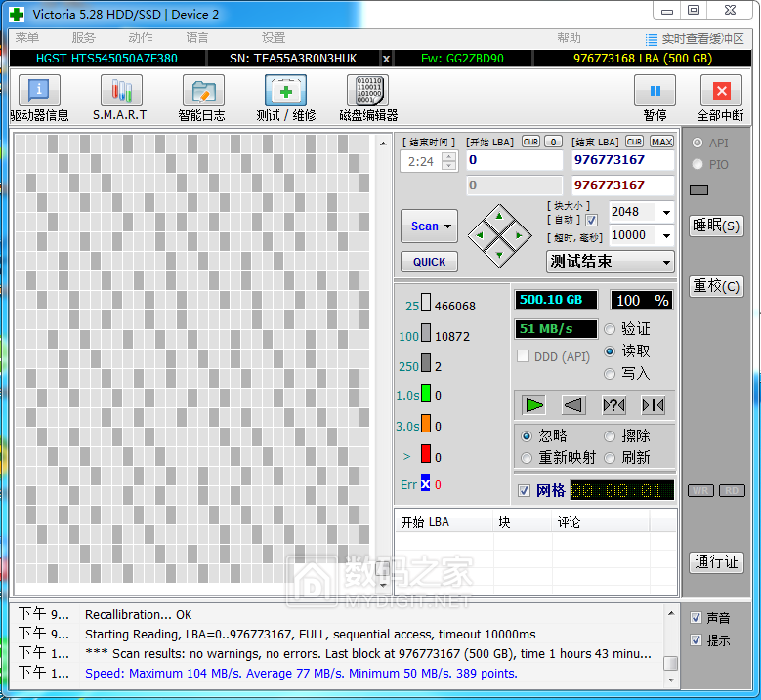This screenshot has width=761, height=700.
Task: Click the log panel scroll up arrow
Action: [671, 614]
